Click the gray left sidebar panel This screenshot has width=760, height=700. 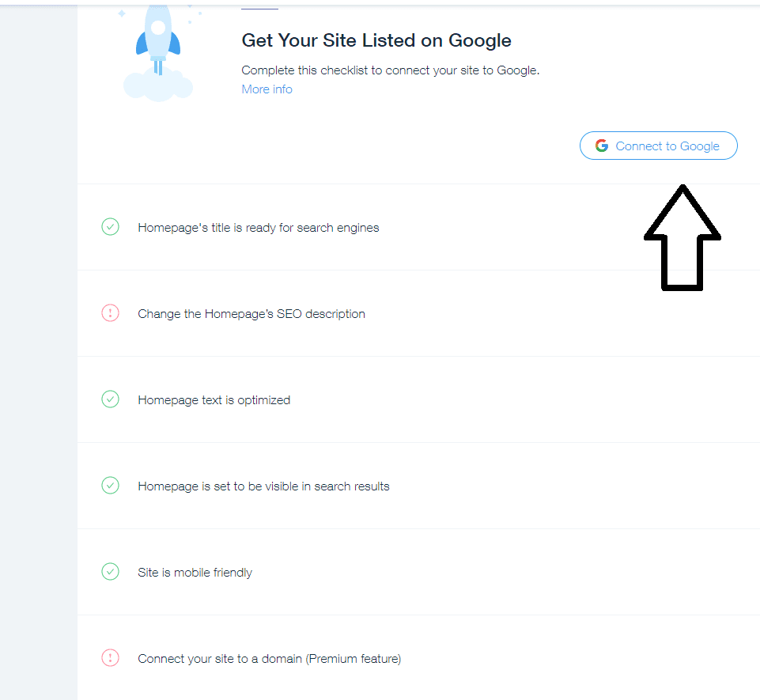[x=38, y=356]
